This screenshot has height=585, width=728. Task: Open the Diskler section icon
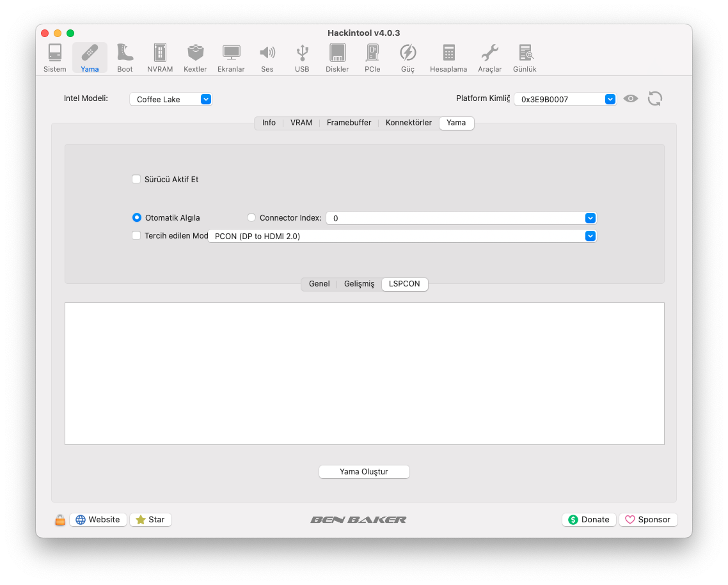point(337,58)
